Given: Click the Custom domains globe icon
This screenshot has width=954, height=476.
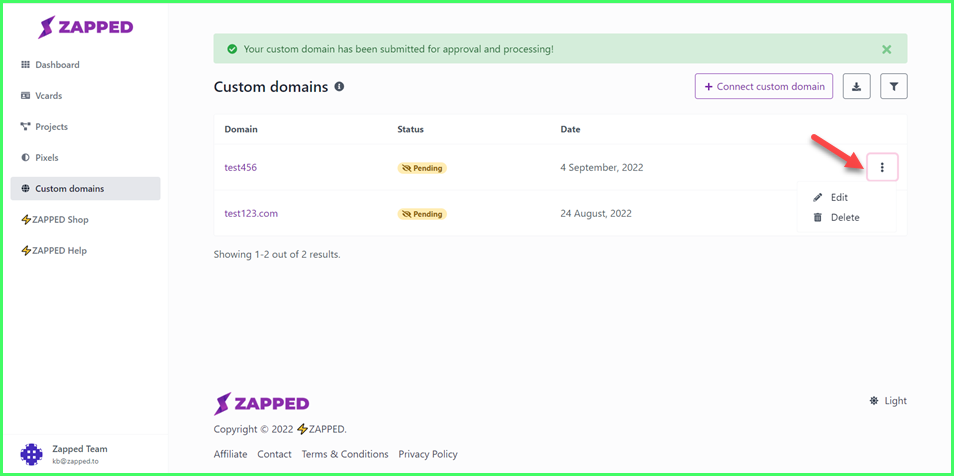Looking at the screenshot, I should (26, 189).
